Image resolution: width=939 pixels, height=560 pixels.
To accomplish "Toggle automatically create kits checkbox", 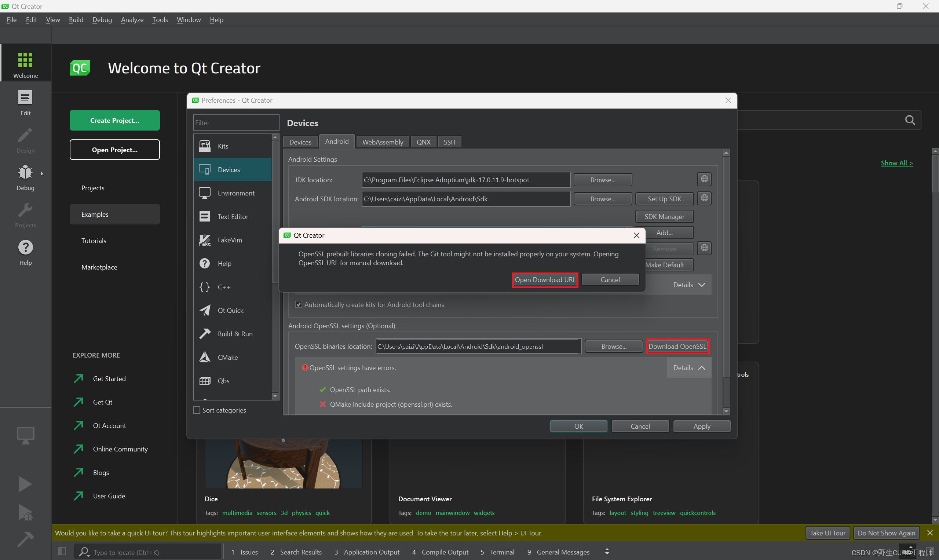I will tap(298, 304).
